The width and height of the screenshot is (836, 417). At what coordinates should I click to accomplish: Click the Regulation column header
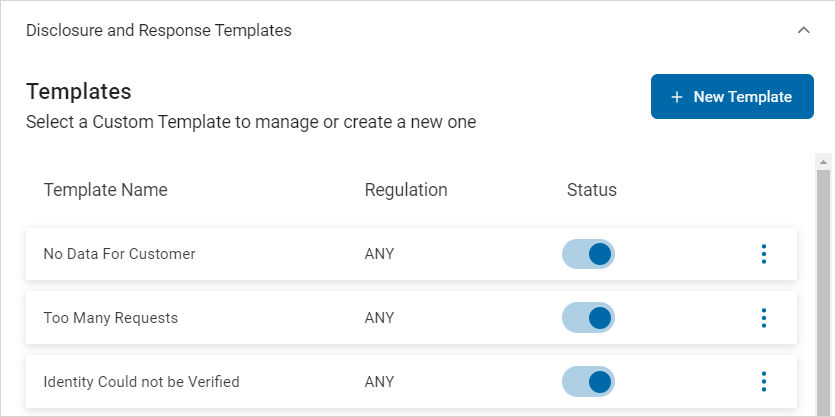point(405,190)
